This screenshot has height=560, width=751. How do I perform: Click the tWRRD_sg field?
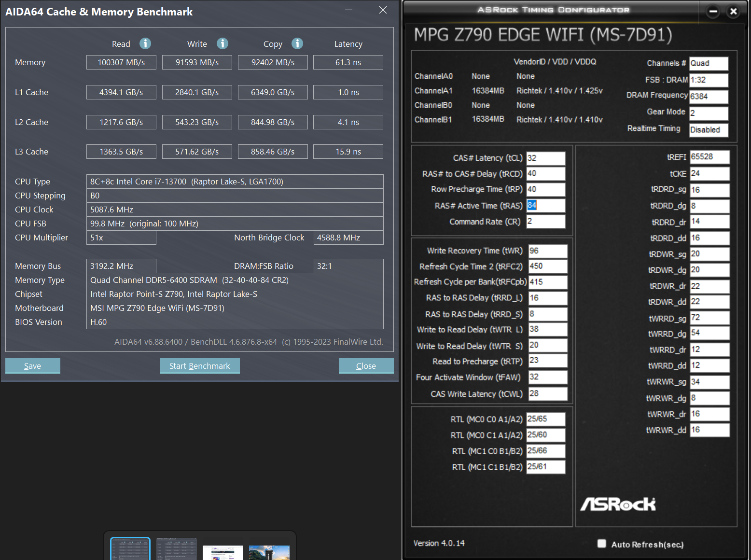tap(709, 318)
